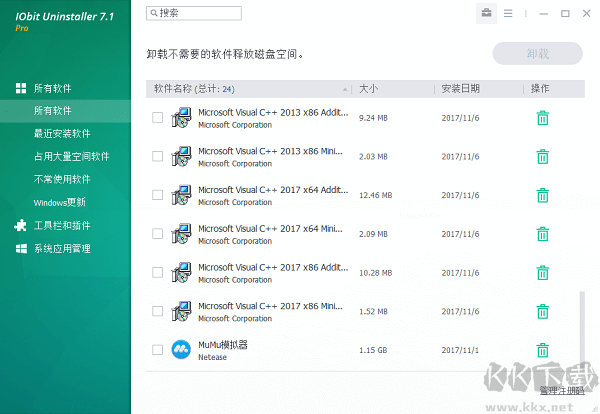Check the box for Visual C++ 2017 x86 Additional
The image size is (600, 414).
point(157,272)
